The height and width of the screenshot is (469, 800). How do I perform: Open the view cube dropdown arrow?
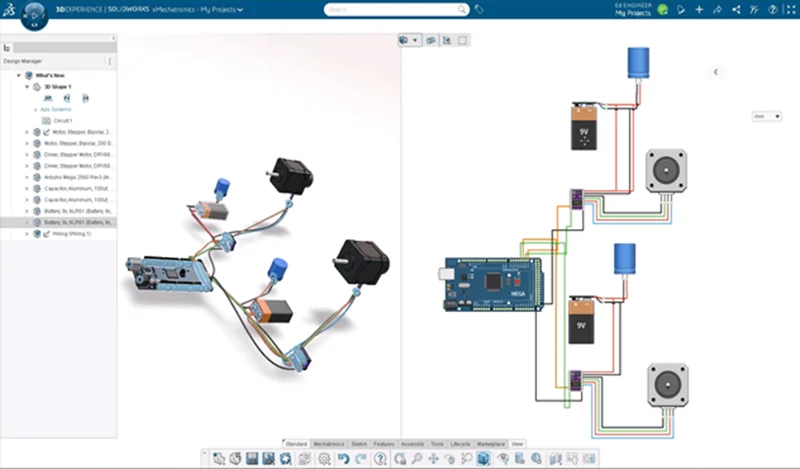pyautogui.click(x=417, y=41)
